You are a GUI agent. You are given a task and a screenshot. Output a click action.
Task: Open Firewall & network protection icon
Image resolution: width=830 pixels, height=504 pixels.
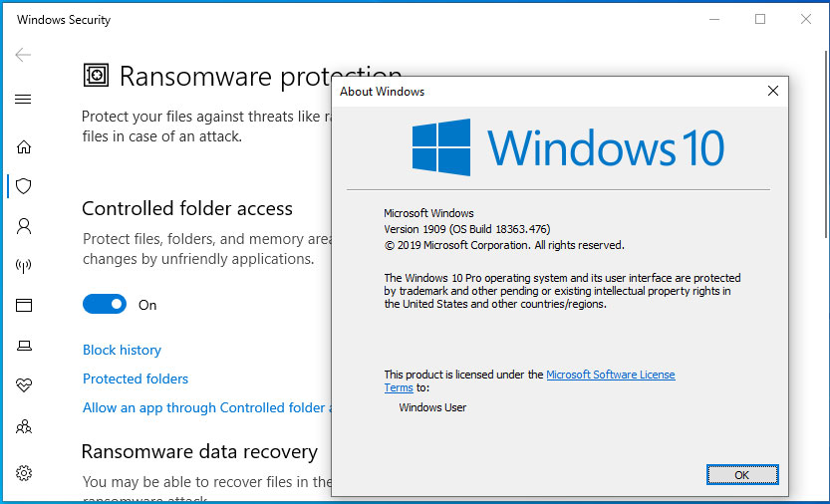[x=24, y=265]
